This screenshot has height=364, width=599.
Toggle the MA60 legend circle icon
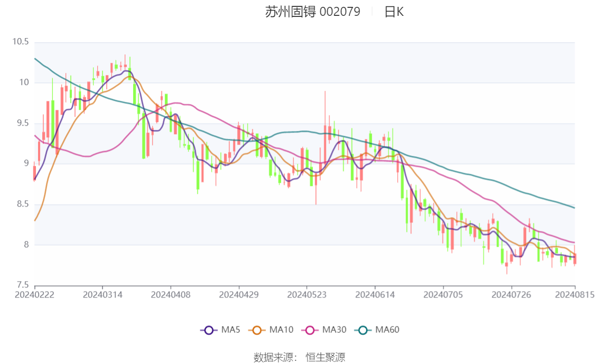coord(363,330)
